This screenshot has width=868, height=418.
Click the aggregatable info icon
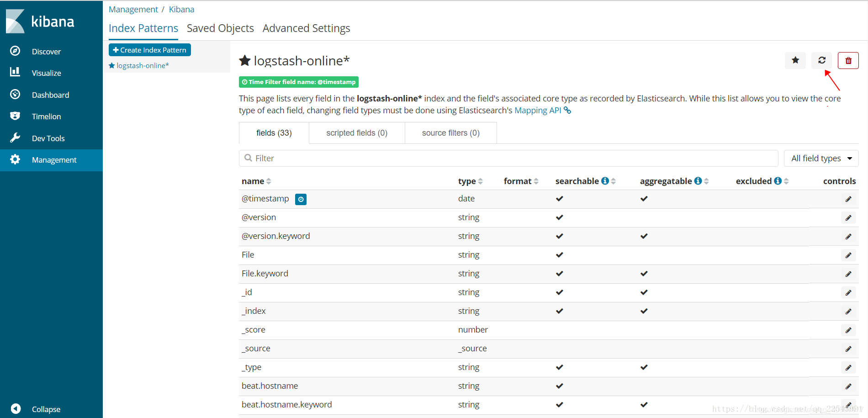click(698, 181)
